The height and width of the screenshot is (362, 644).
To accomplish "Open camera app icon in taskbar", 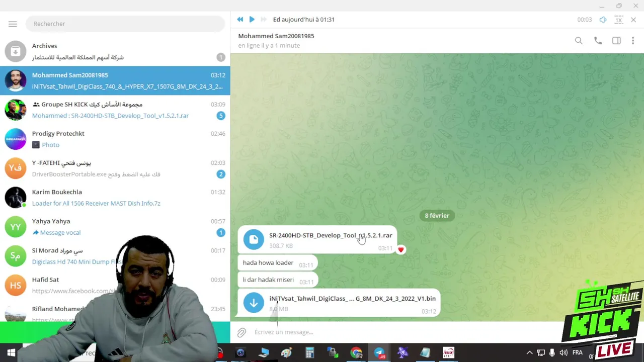I will pos(240,353).
